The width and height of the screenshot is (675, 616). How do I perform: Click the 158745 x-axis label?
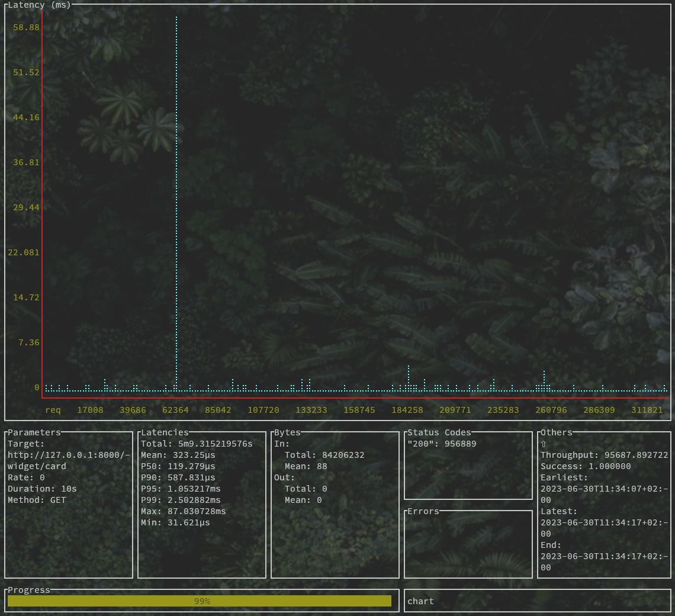coord(359,410)
